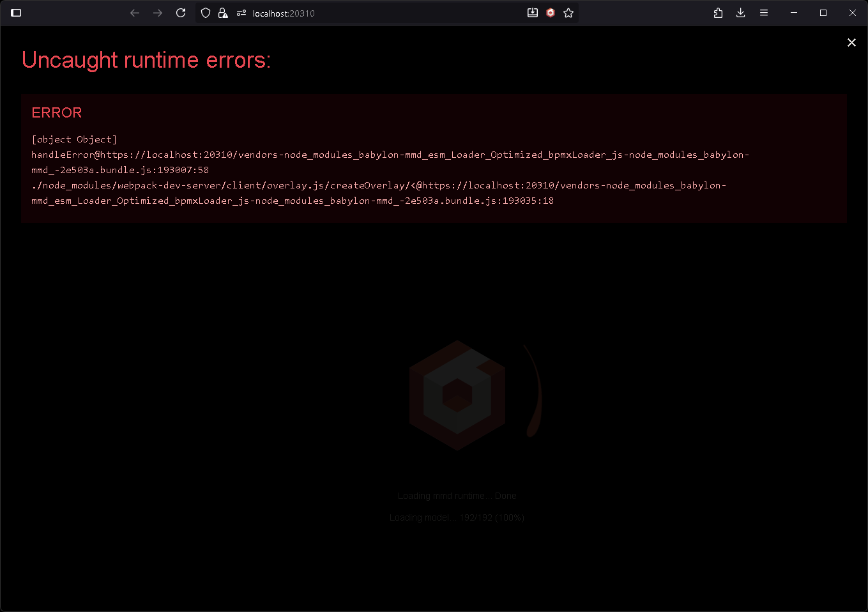Viewport: 868px width, 612px height.
Task: Open site permissions icon in address bar
Action: click(241, 13)
